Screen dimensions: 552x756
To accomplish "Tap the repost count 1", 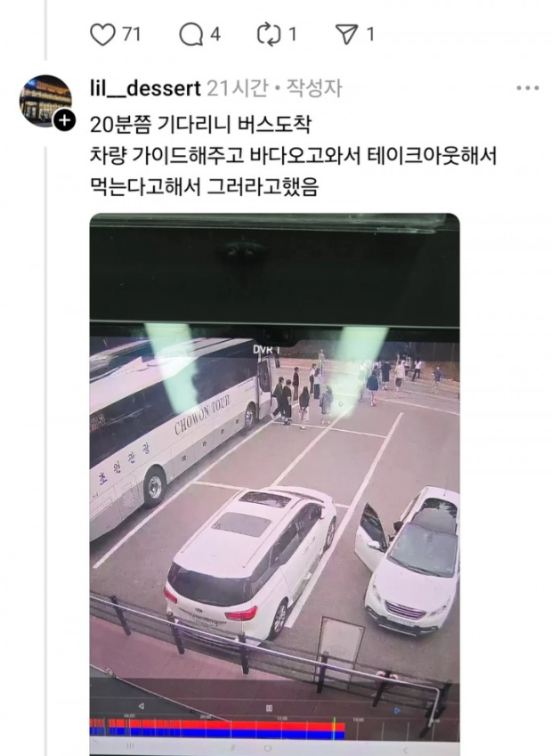I will [292, 35].
